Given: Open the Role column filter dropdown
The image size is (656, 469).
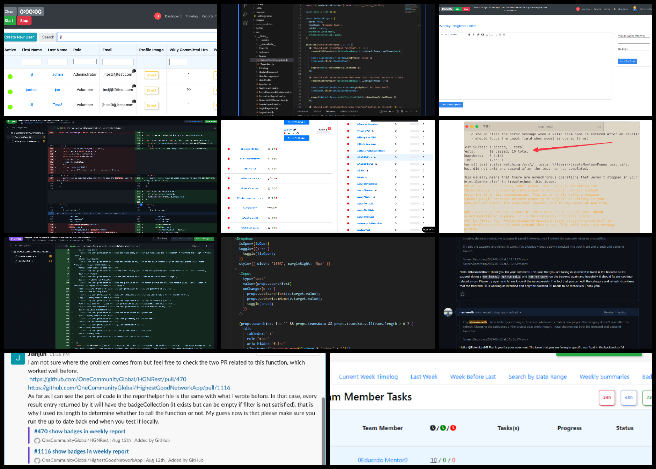Looking at the screenshot, I should click(85, 62).
